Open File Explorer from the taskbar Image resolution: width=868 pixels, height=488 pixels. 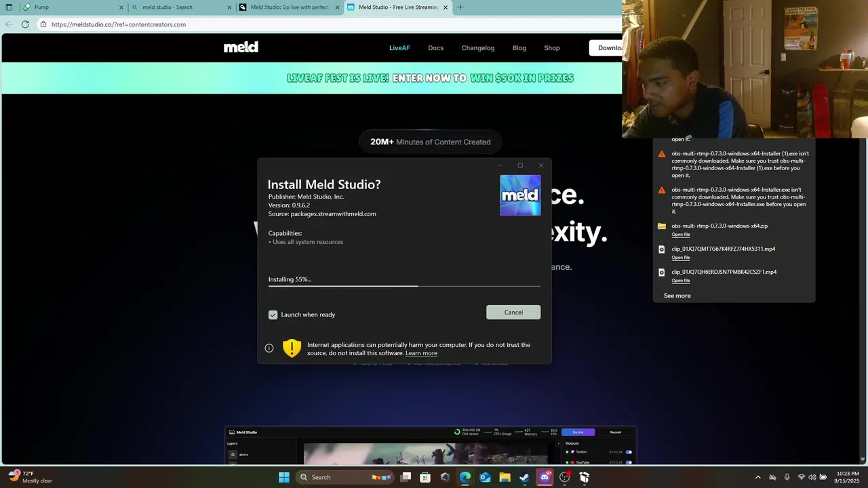pos(505,477)
